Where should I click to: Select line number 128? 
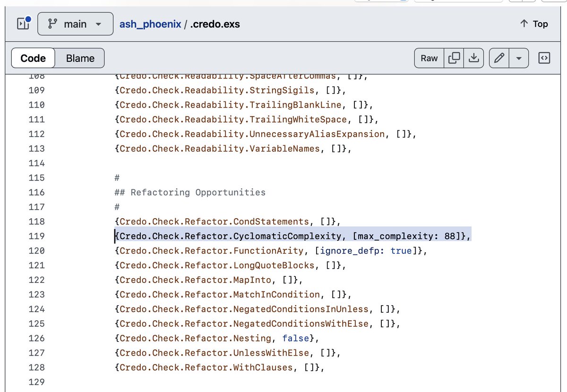coord(37,367)
